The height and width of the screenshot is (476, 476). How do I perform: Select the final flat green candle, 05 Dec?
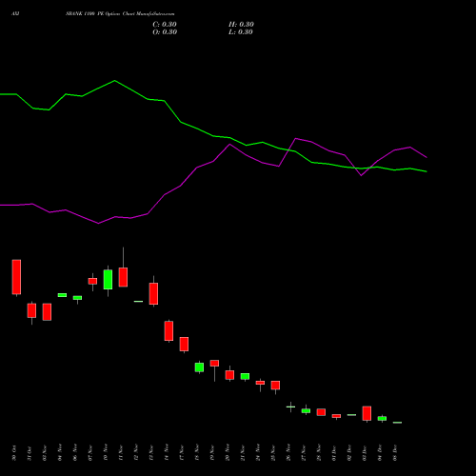(x=397, y=423)
